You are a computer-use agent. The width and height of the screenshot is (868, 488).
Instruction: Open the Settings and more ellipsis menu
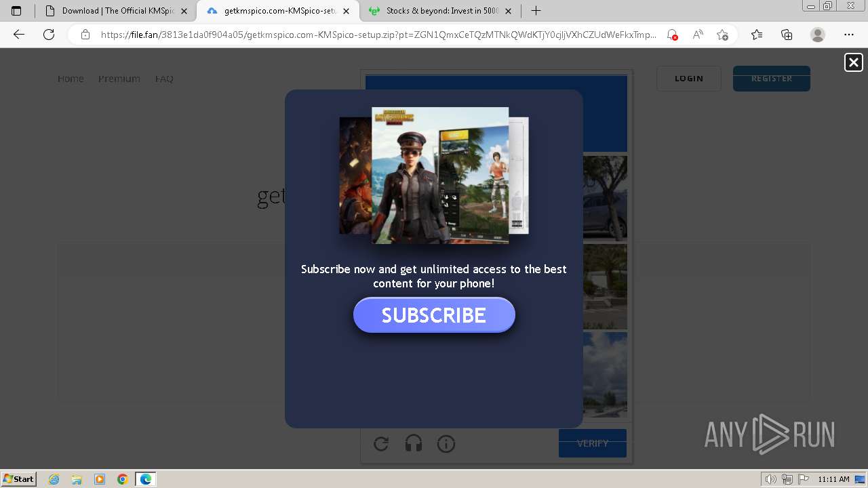pos(849,35)
